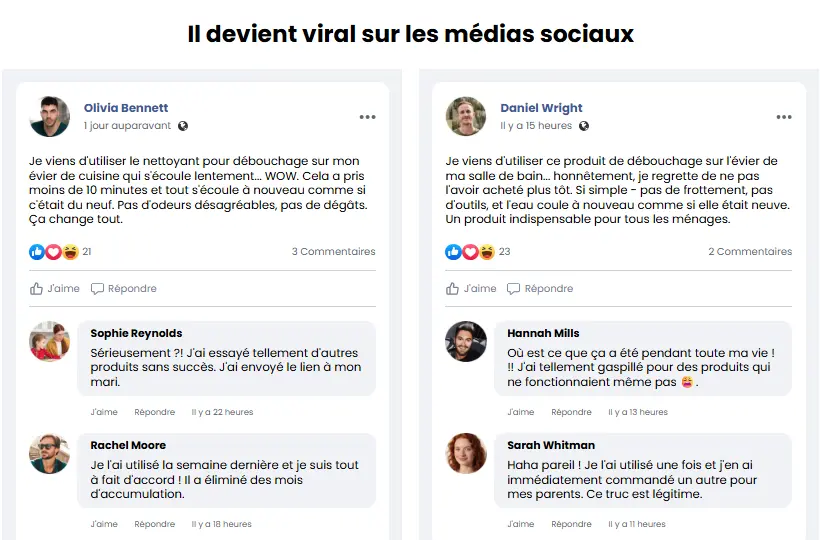Image resolution: width=820 pixels, height=540 pixels.
Task: Open Daniel Wright's profile name link
Action: click(x=541, y=108)
